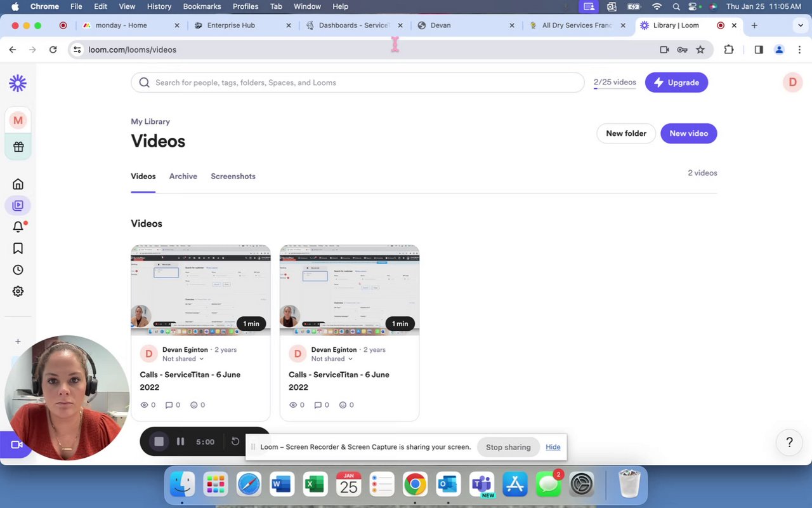Open settings gear in sidebar
This screenshot has height=508, width=812.
(18, 291)
